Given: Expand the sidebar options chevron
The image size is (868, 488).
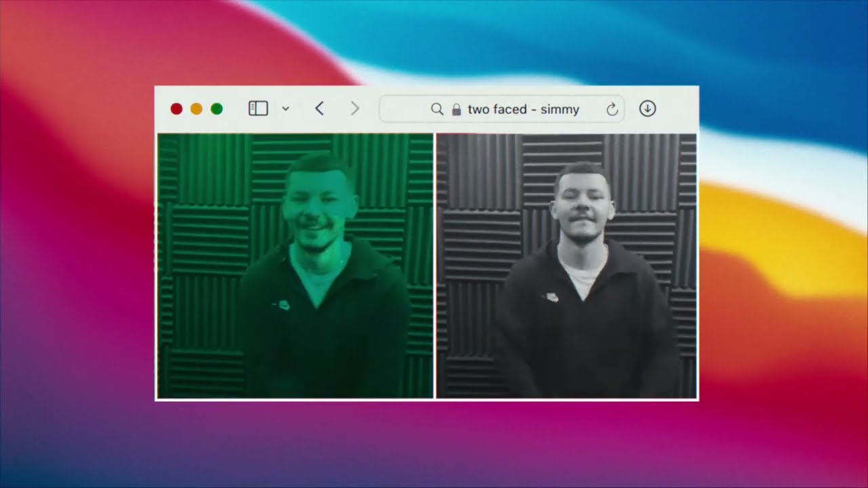Looking at the screenshot, I should tap(285, 108).
